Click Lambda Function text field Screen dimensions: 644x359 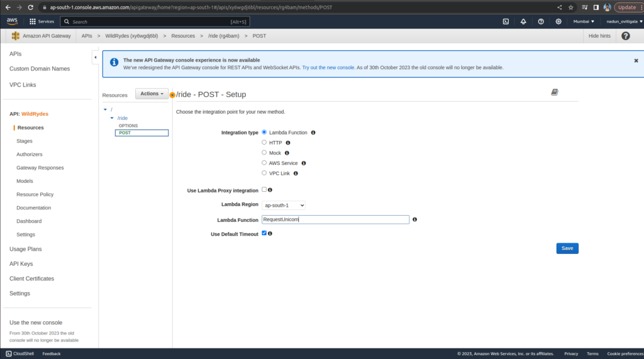click(x=335, y=219)
